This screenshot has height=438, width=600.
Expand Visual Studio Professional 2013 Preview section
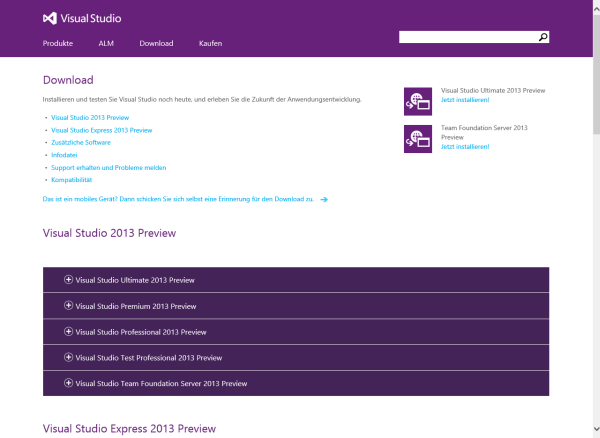click(296, 332)
